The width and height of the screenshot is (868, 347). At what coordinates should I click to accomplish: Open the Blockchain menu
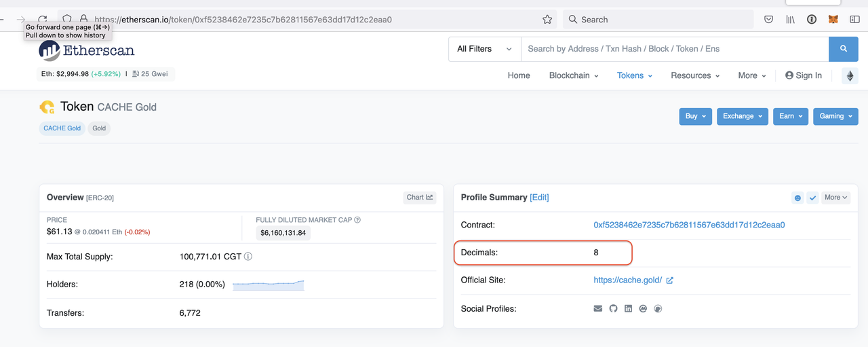pos(574,75)
